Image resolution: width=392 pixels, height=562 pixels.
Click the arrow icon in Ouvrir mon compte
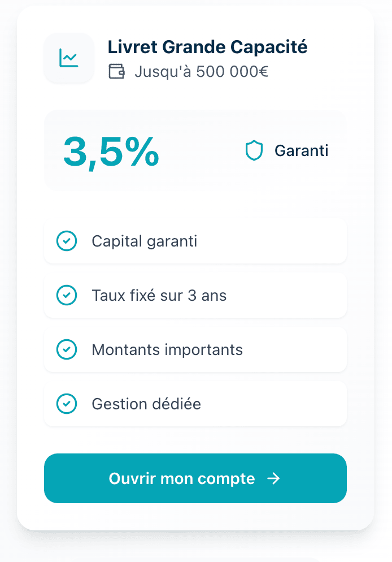pos(273,479)
